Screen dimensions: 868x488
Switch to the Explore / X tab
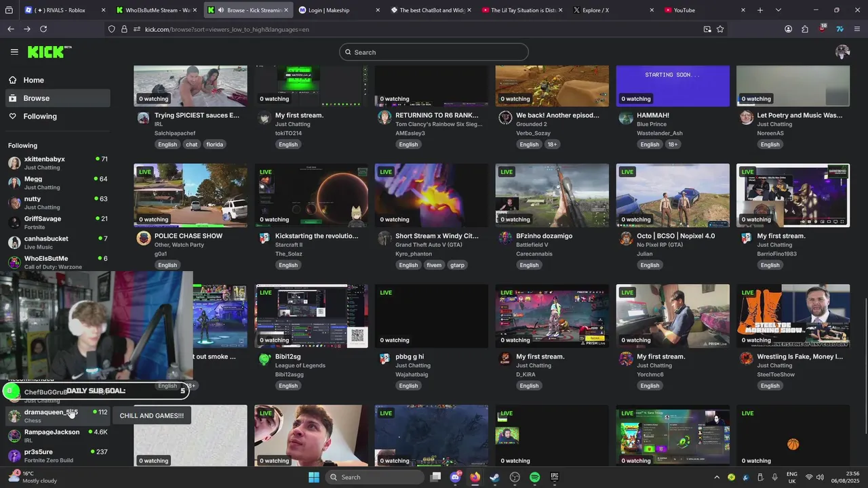pyautogui.click(x=614, y=10)
